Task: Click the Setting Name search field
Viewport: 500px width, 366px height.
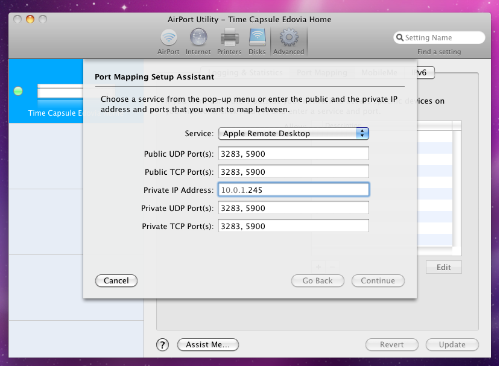Action: click(x=439, y=37)
